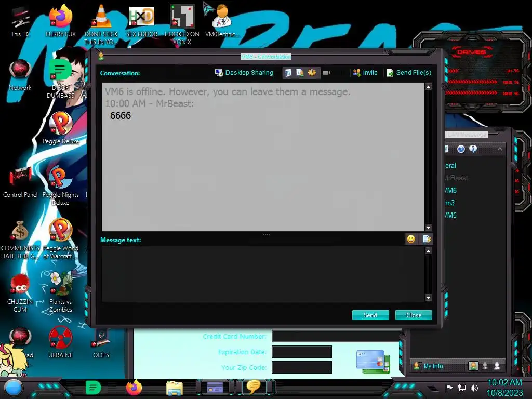Open the Start orb on the taskbar

click(14, 388)
